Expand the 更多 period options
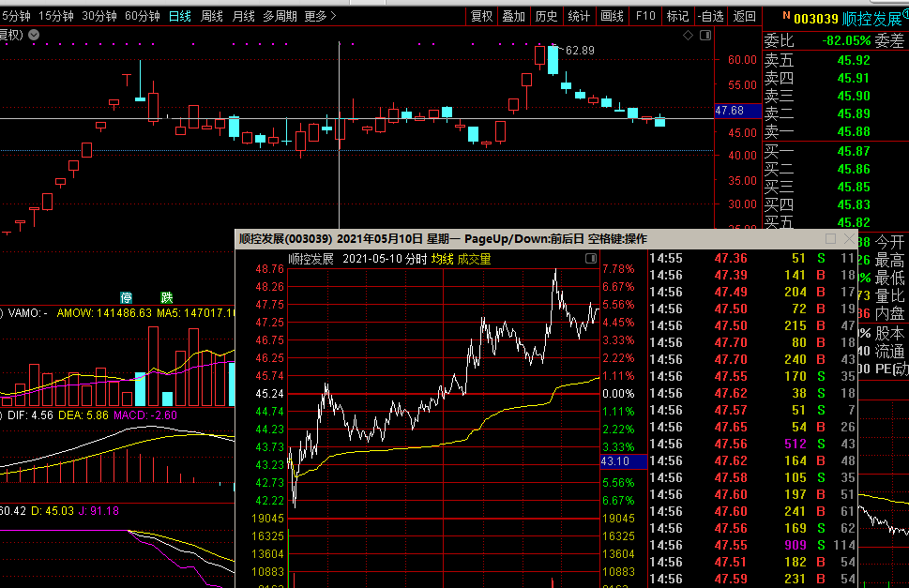The height and width of the screenshot is (588, 909). pos(320,16)
